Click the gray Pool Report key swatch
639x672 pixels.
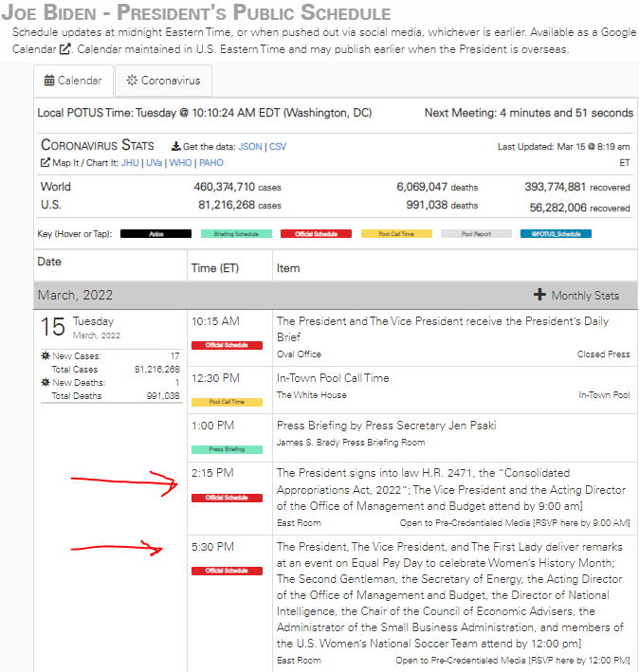(476, 233)
